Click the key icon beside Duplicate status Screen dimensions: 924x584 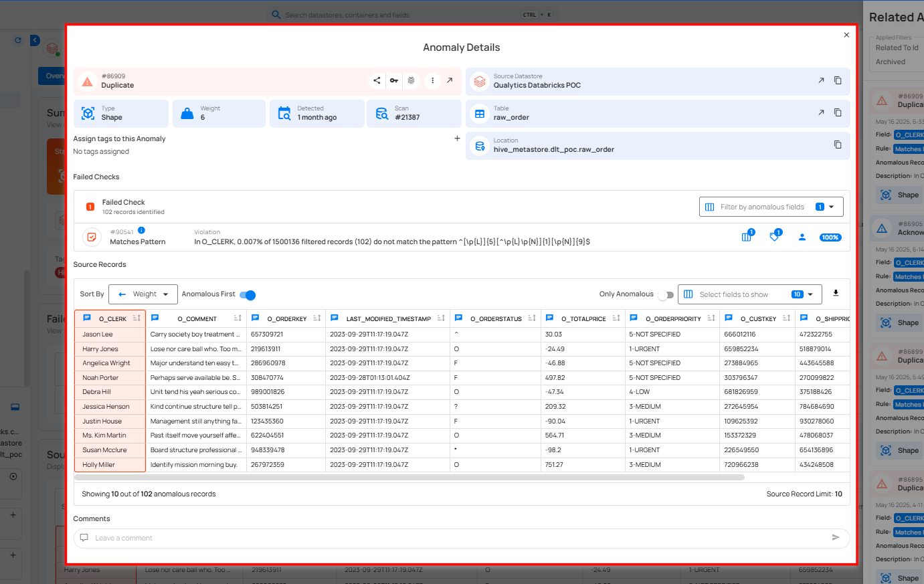[x=394, y=80]
